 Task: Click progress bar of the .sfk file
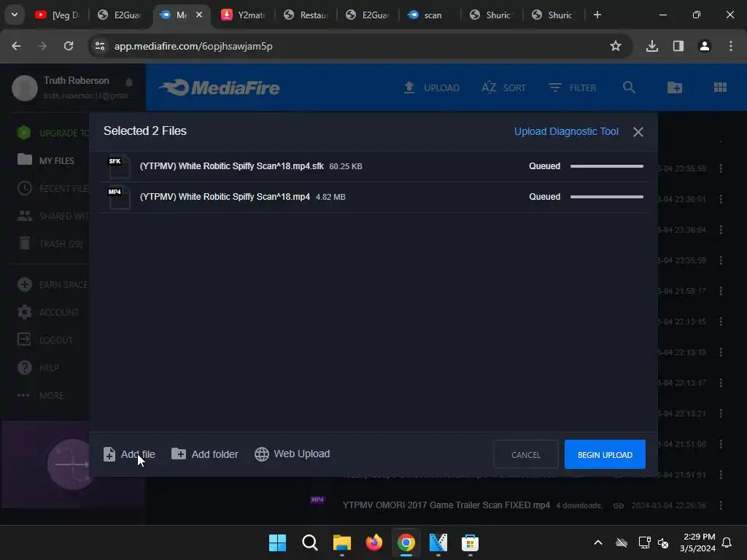pos(606,166)
